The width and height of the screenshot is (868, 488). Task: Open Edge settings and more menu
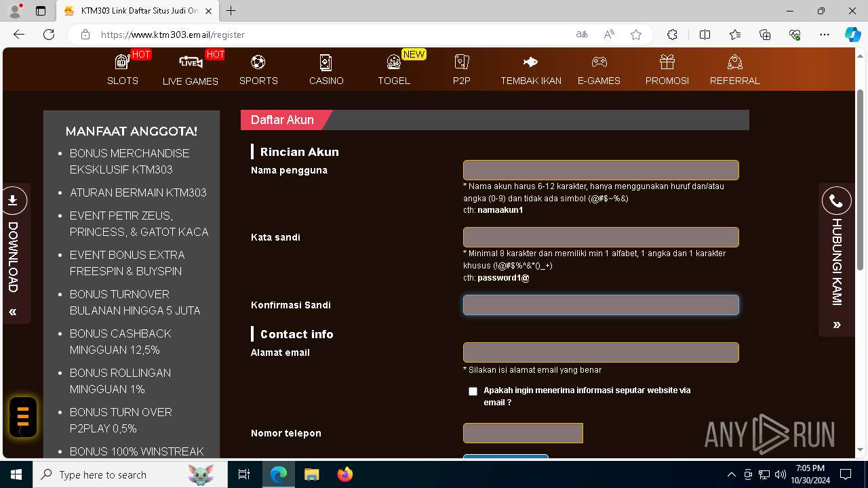point(825,35)
